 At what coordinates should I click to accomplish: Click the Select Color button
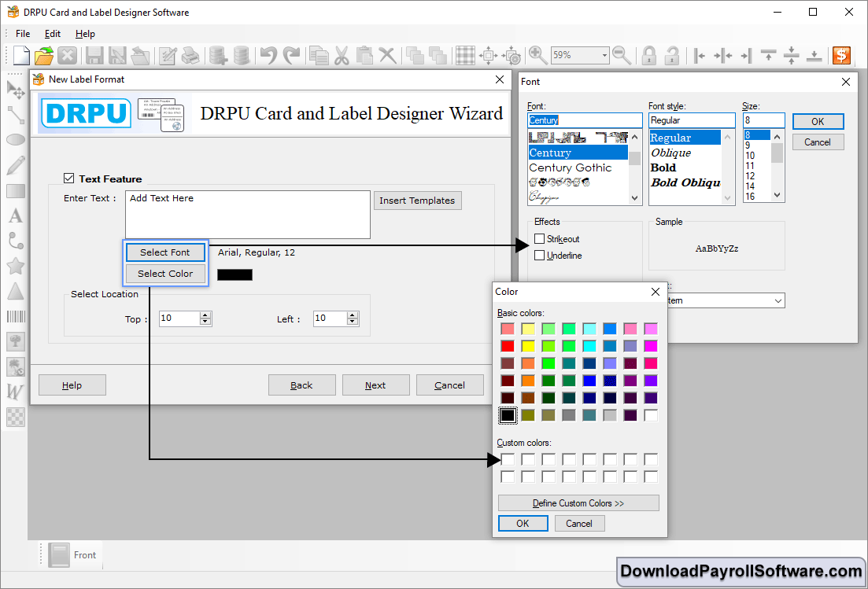pos(165,273)
